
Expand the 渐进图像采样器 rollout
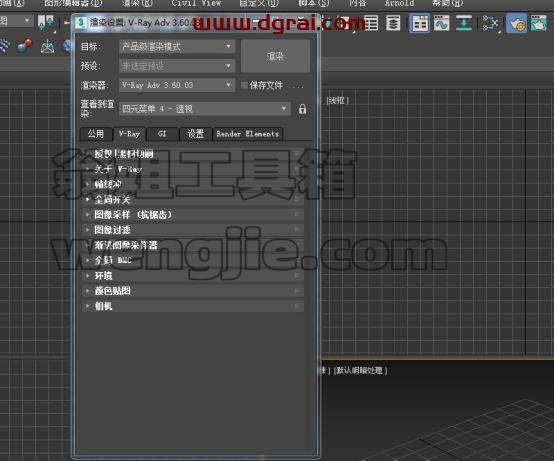click(193, 245)
